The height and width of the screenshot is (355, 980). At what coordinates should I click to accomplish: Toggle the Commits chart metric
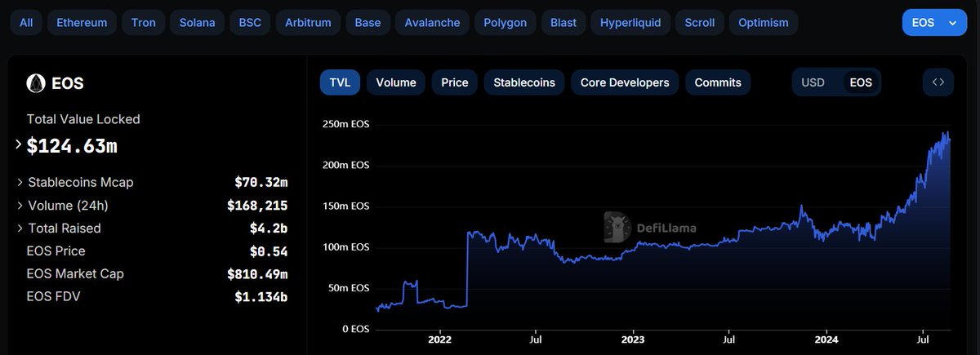[x=718, y=82]
